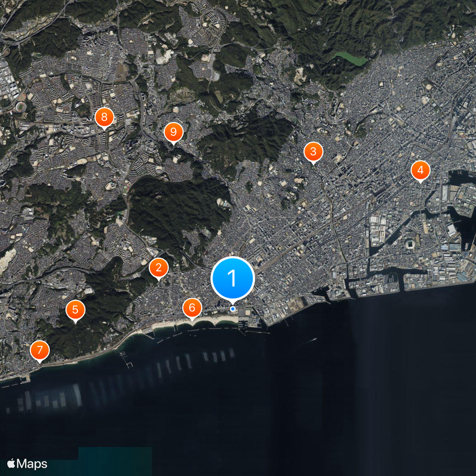Click orange pin 5 on the forested hill
Viewport: 476px width, 476px height.
pyautogui.click(x=75, y=310)
